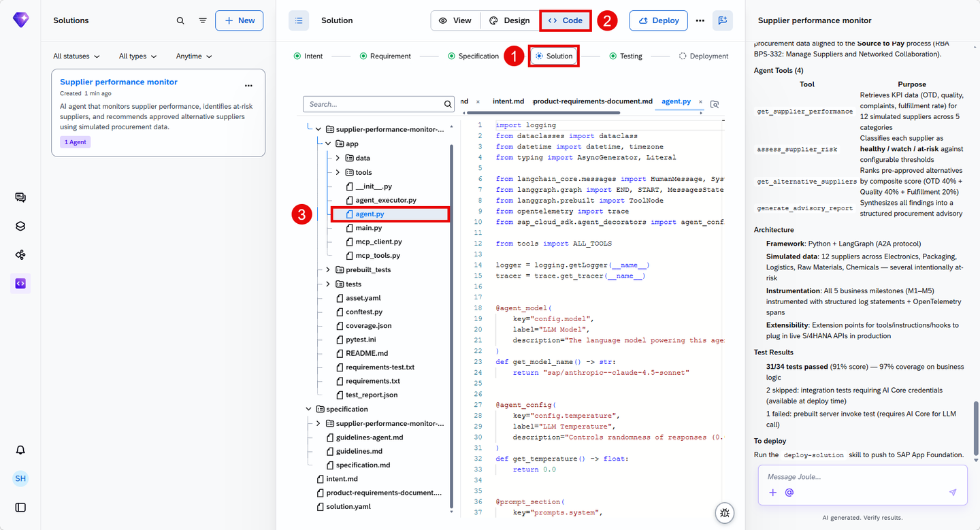
Task: Select the Deployment workflow step
Action: coord(704,56)
